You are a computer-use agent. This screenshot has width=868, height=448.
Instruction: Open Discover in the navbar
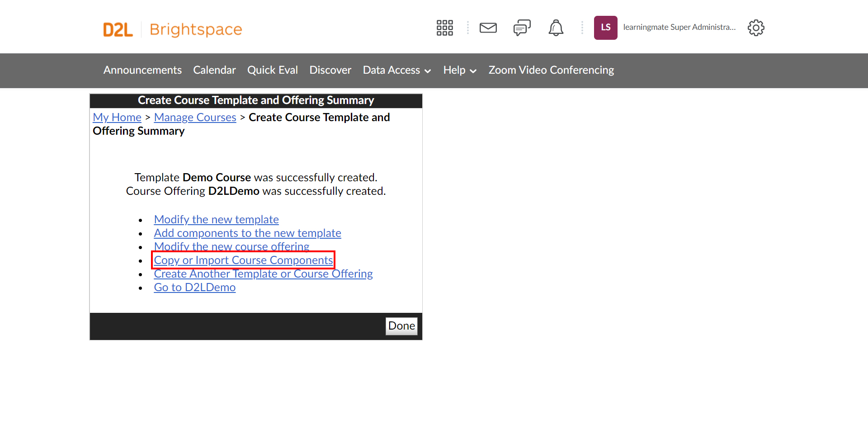pyautogui.click(x=330, y=70)
